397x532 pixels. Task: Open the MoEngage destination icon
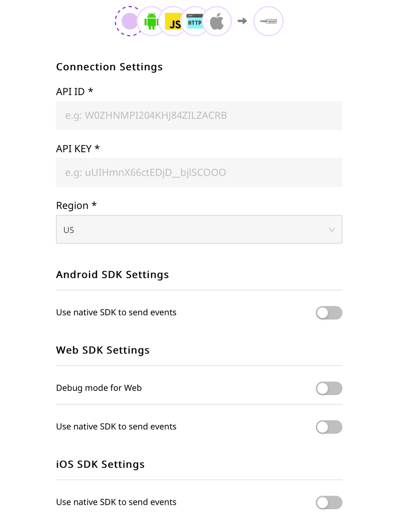(268, 21)
